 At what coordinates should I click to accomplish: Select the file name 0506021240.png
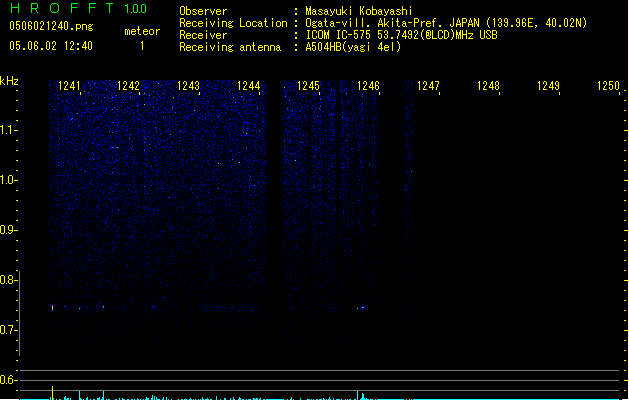(x=51, y=26)
